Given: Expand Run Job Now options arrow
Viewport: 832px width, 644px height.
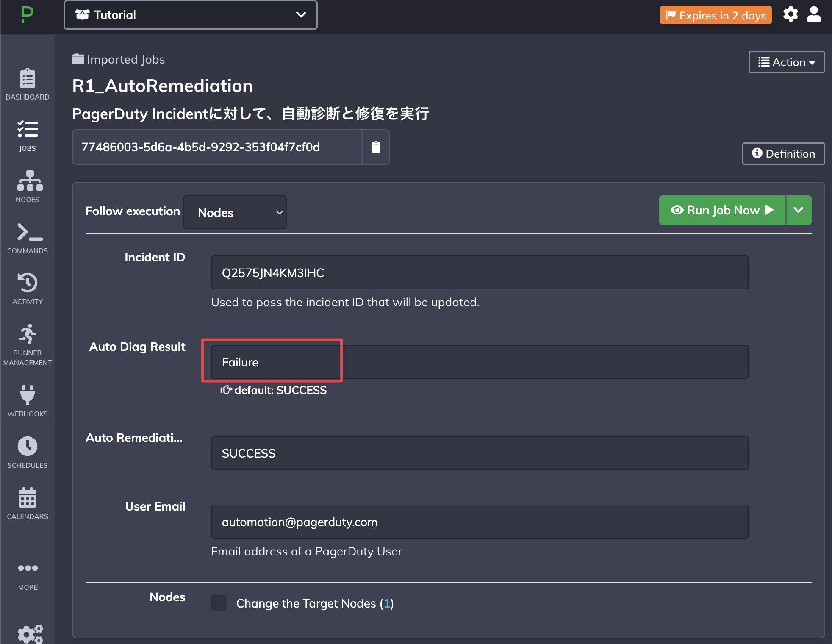Looking at the screenshot, I should coord(799,210).
